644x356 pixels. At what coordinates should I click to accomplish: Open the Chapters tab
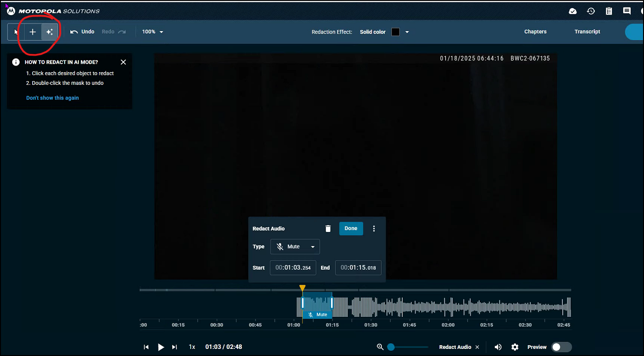pyautogui.click(x=535, y=32)
